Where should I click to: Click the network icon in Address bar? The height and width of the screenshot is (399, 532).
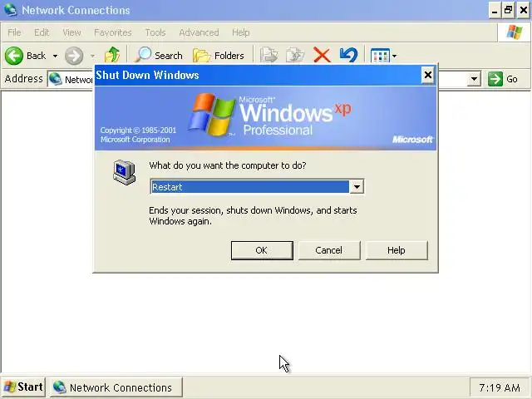click(56, 80)
